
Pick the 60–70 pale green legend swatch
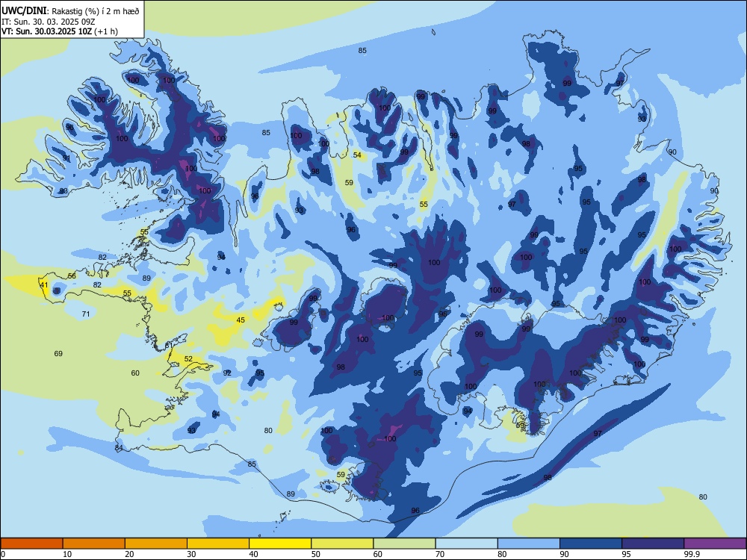click(404, 544)
